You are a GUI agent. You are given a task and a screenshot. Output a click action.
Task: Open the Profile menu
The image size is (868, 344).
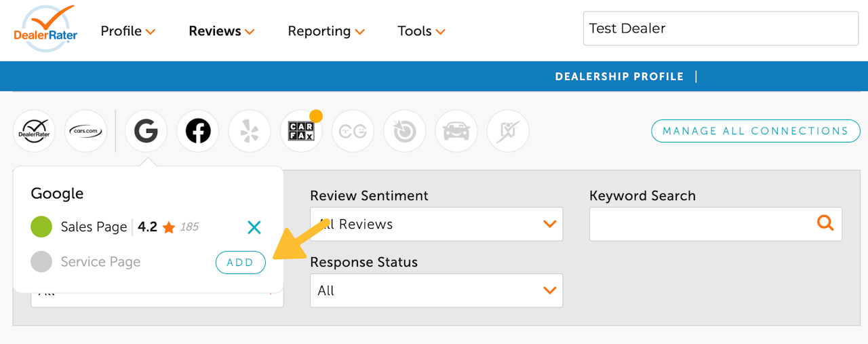(128, 31)
